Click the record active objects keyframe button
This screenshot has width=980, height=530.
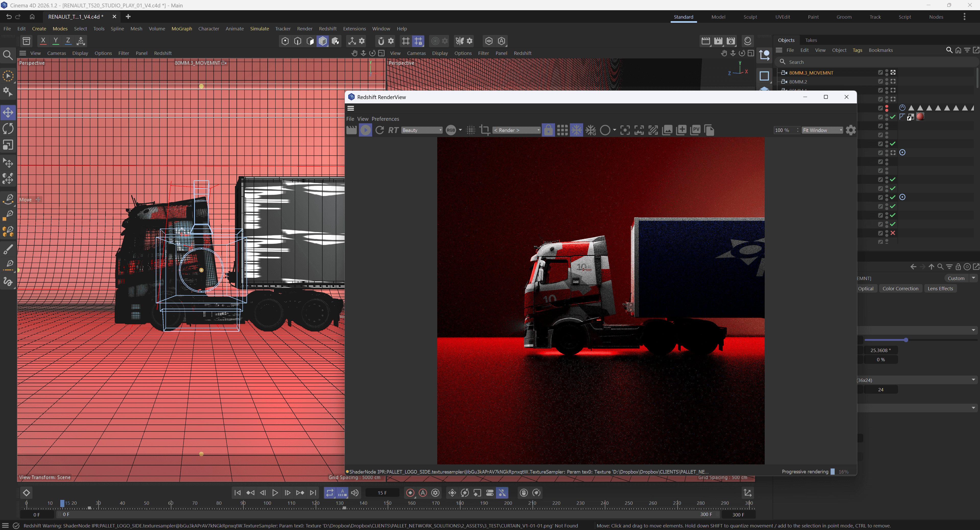[410, 493]
